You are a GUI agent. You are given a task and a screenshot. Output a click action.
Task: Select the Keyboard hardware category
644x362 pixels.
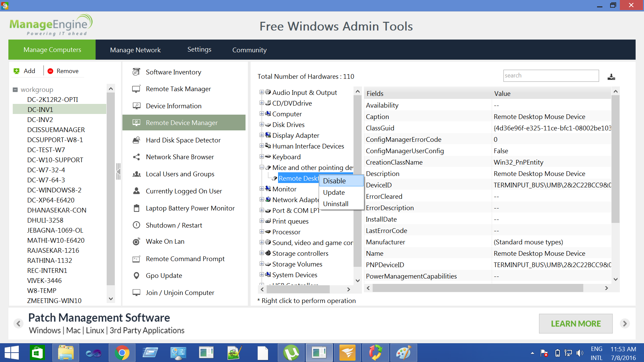point(286,157)
